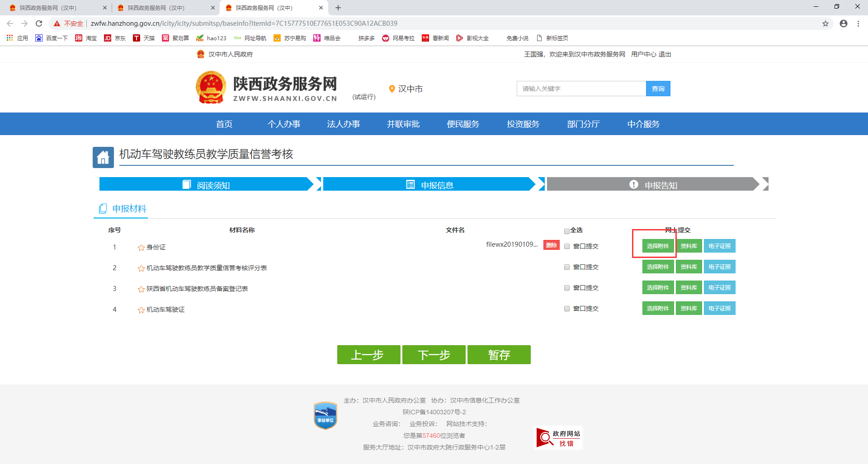This screenshot has width=868, height=464.
Task: Open a new browser tab with plus icon
Action: (338, 8)
